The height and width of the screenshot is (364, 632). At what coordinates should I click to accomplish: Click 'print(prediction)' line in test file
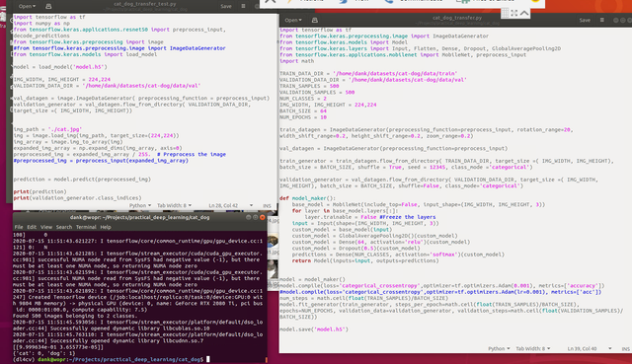tap(39, 191)
